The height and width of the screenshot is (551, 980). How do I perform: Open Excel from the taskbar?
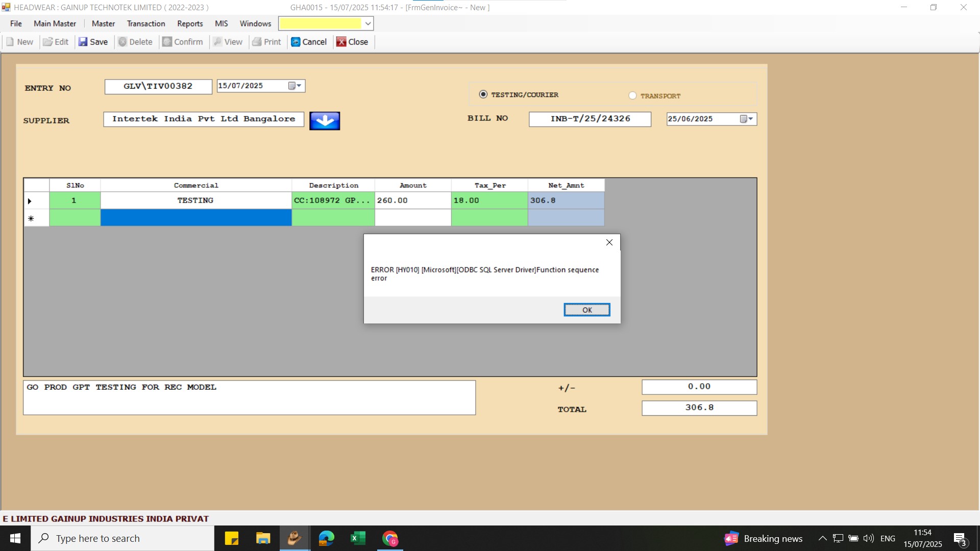(x=358, y=538)
